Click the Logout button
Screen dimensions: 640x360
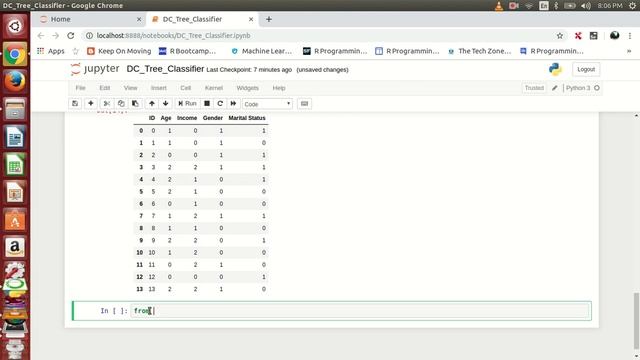[x=586, y=69]
